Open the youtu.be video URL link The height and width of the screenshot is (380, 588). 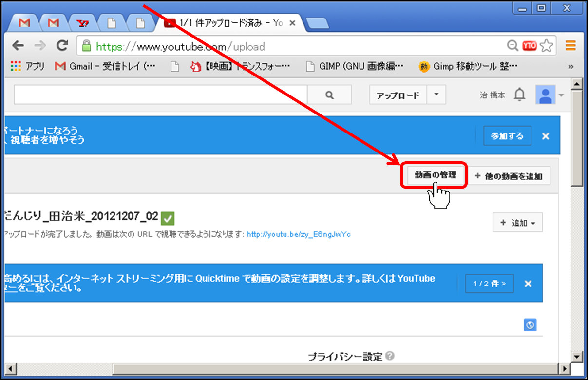point(299,234)
